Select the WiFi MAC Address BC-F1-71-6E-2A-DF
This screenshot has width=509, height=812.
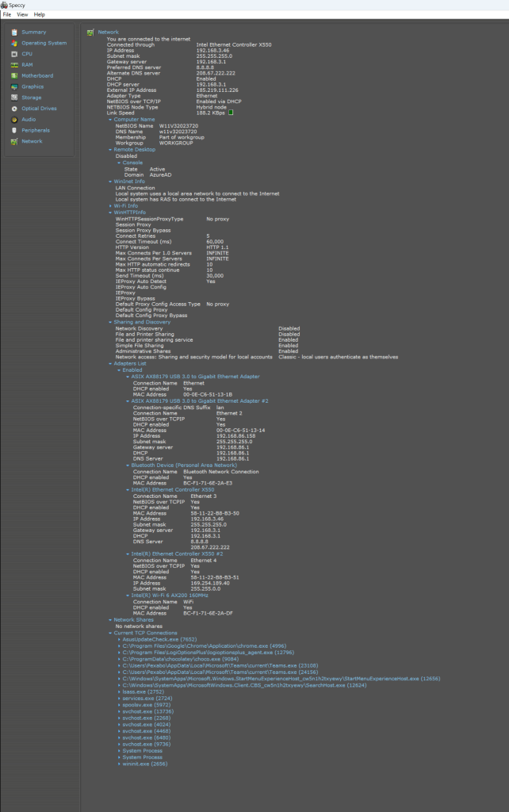(x=209, y=613)
